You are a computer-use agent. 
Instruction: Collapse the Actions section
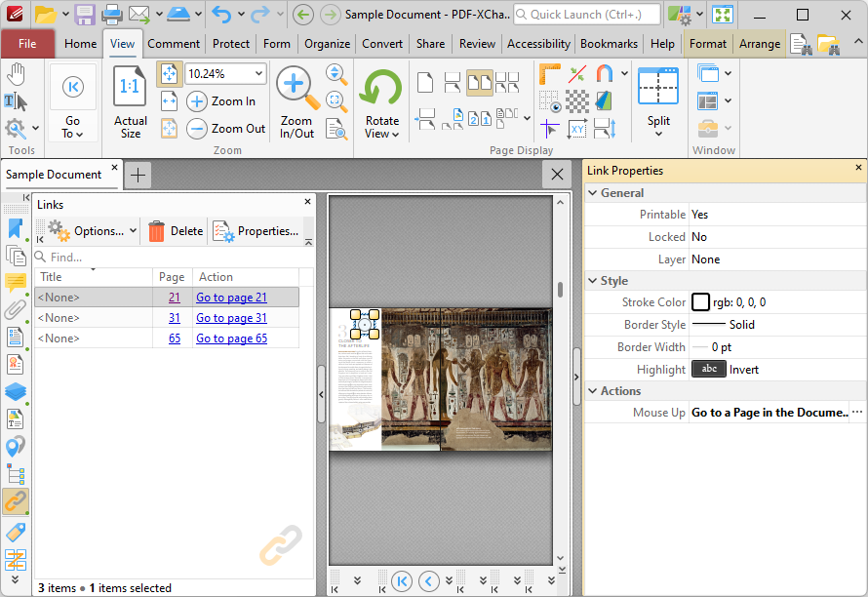click(593, 391)
